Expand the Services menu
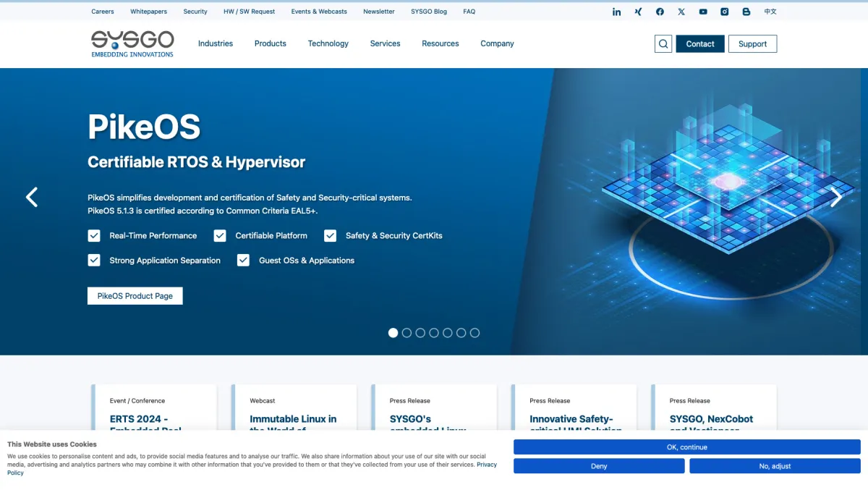The height and width of the screenshot is (490, 868). click(x=385, y=43)
